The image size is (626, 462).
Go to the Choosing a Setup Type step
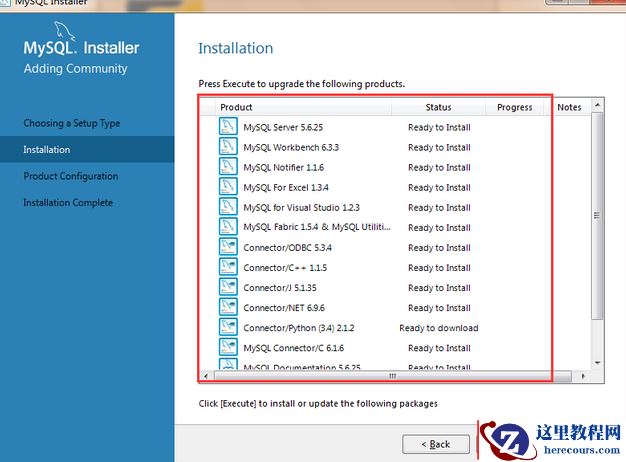72,123
